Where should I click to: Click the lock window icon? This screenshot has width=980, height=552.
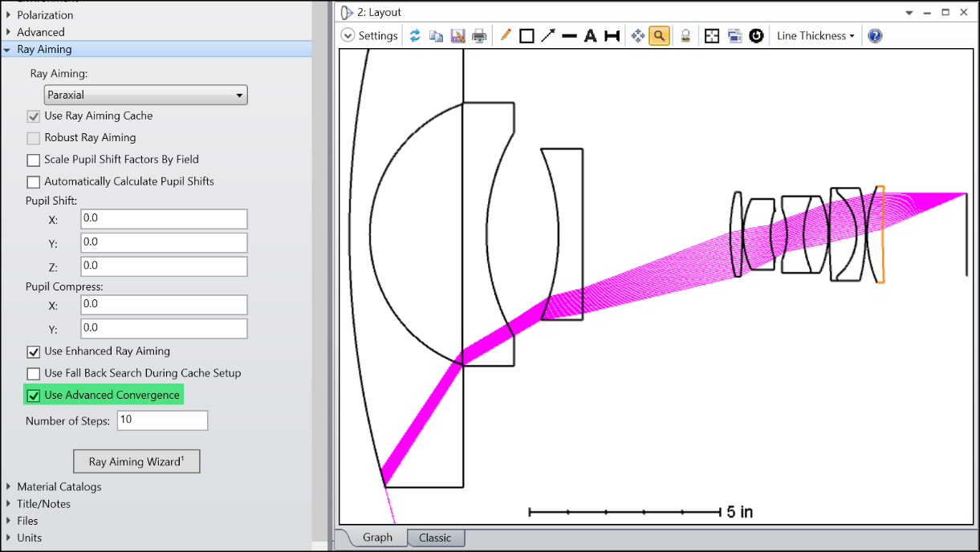(686, 35)
